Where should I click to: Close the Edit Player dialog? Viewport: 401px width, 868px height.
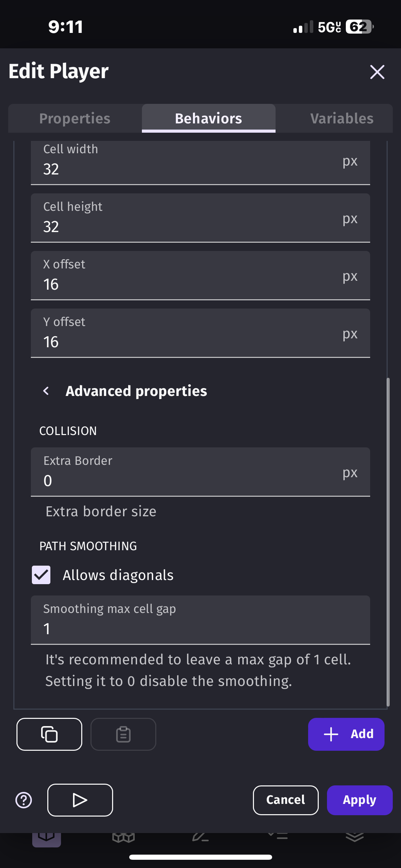click(377, 72)
